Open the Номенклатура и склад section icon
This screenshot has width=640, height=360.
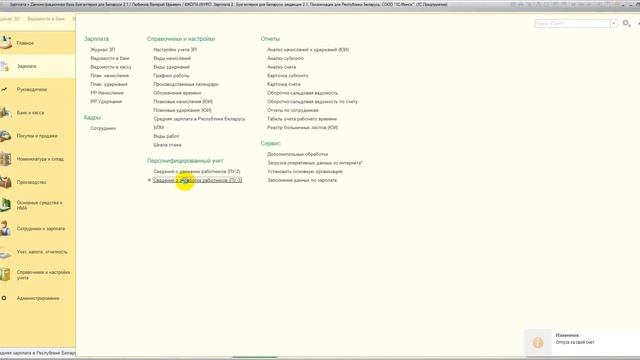pyautogui.click(x=5, y=159)
